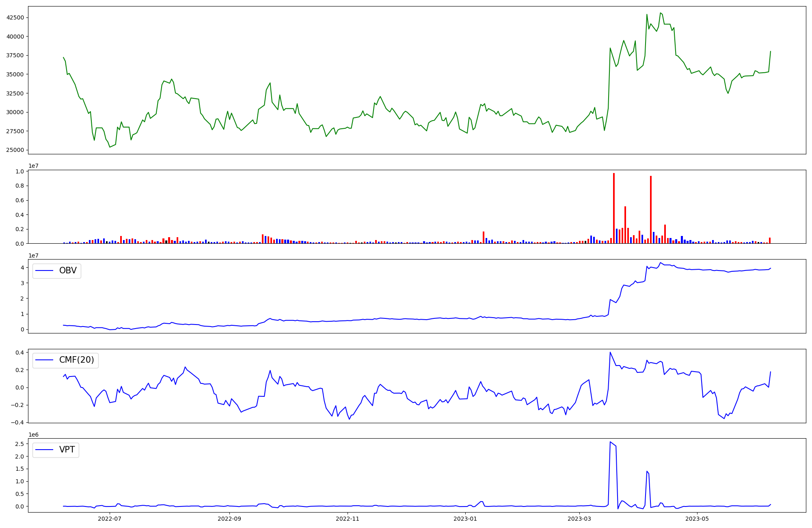Image resolution: width=812 pixels, height=528 pixels.
Task: Click the 1e7 exponent above volume chart
Action: [33, 166]
